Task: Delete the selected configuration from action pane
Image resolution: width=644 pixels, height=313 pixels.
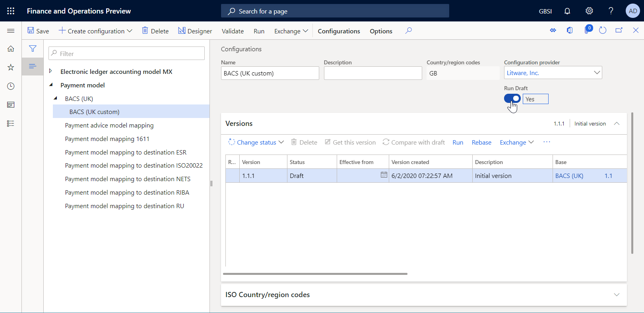Action: pyautogui.click(x=155, y=31)
